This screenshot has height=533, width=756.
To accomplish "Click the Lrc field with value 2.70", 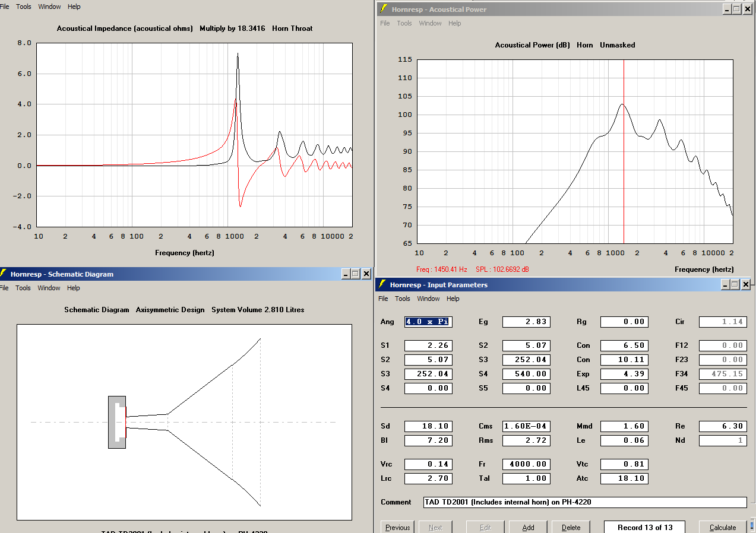I will (x=428, y=478).
